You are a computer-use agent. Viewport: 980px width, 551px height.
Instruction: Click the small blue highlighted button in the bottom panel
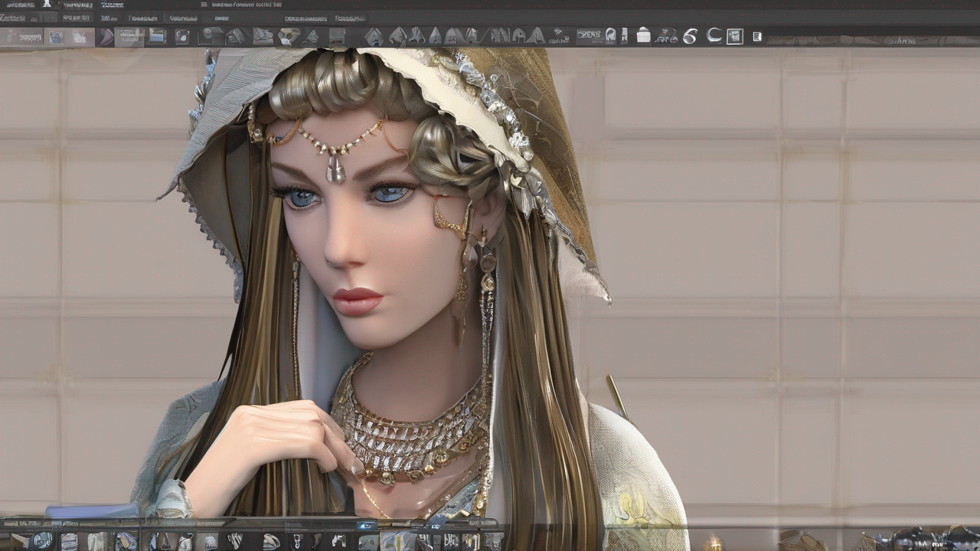click(x=367, y=526)
